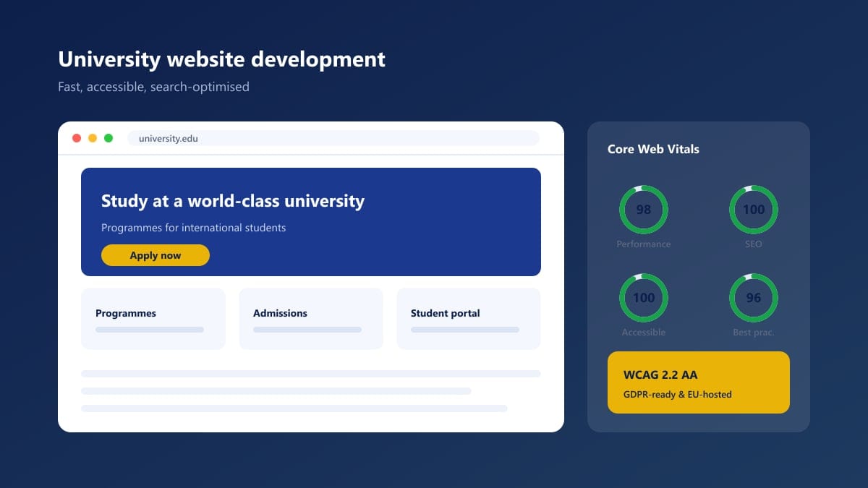The image size is (868, 488).
Task: Click the 'University website development' title
Action: click(x=222, y=59)
